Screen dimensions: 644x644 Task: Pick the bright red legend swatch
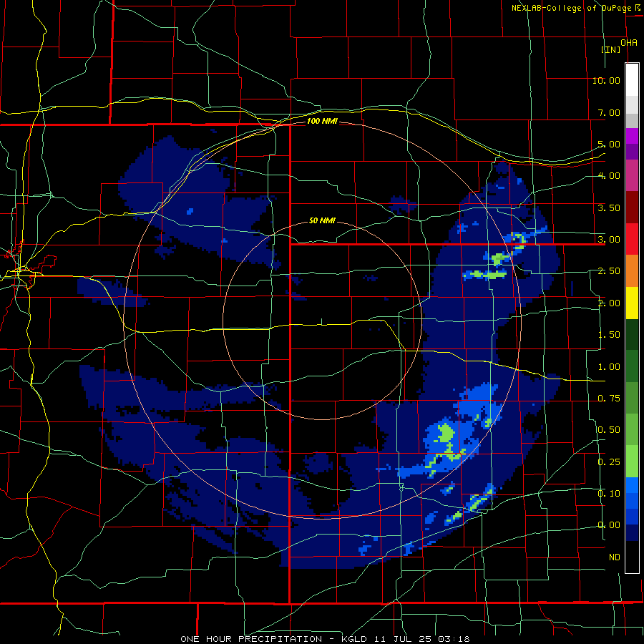(x=632, y=240)
